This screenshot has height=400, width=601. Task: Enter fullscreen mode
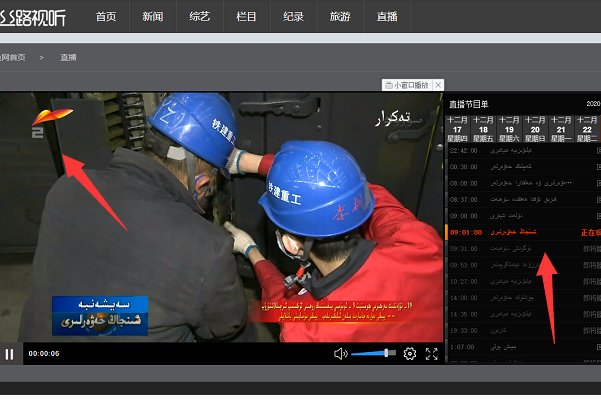(432, 354)
